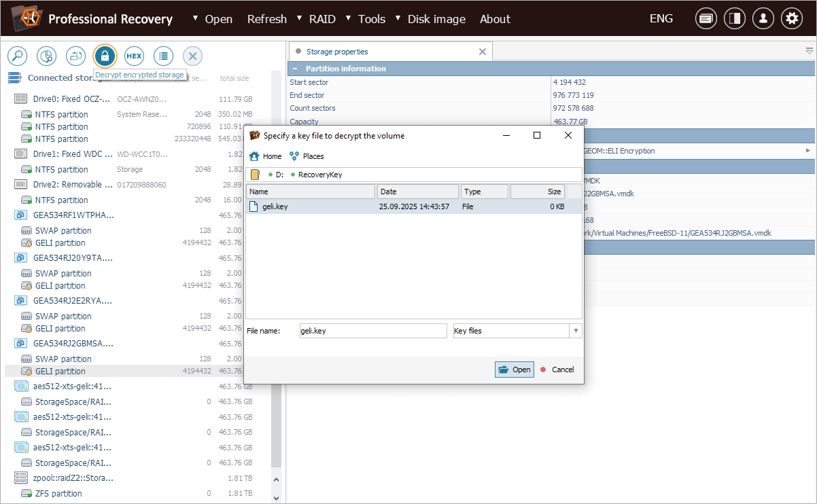The height and width of the screenshot is (504, 817).
Task: Click the user account icon in header
Action: pos(763,19)
